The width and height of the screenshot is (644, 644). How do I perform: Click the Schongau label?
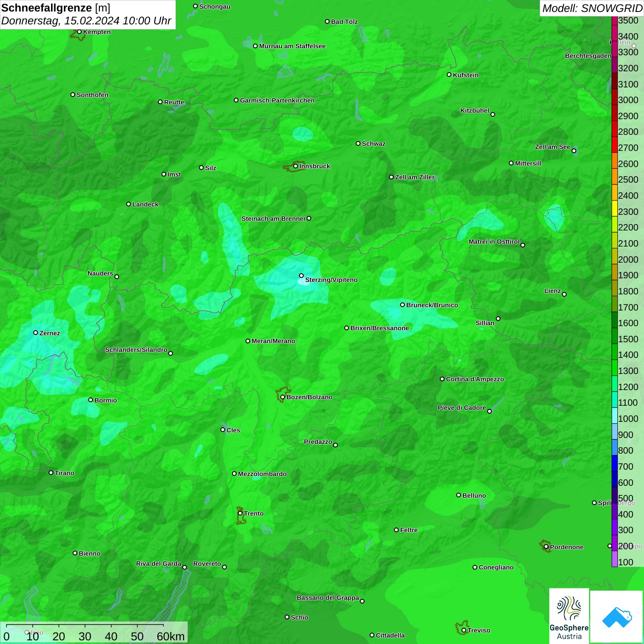click(215, 6)
